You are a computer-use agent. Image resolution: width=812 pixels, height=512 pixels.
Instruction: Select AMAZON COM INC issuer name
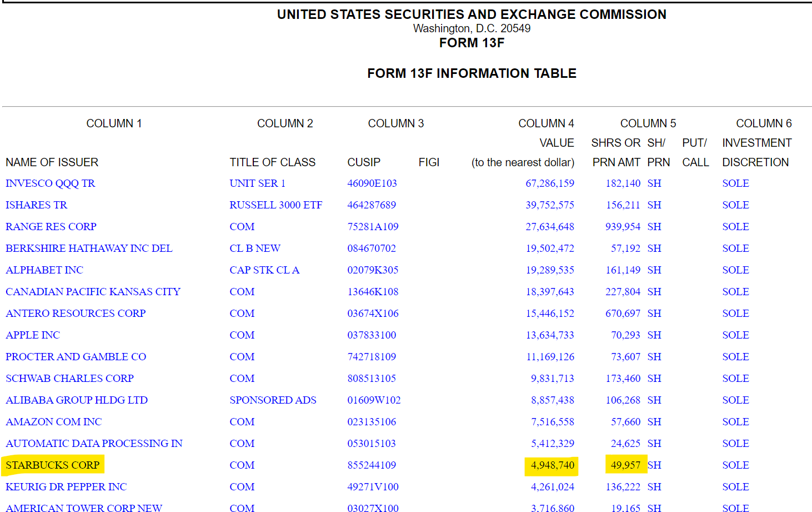(x=54, y=422)
